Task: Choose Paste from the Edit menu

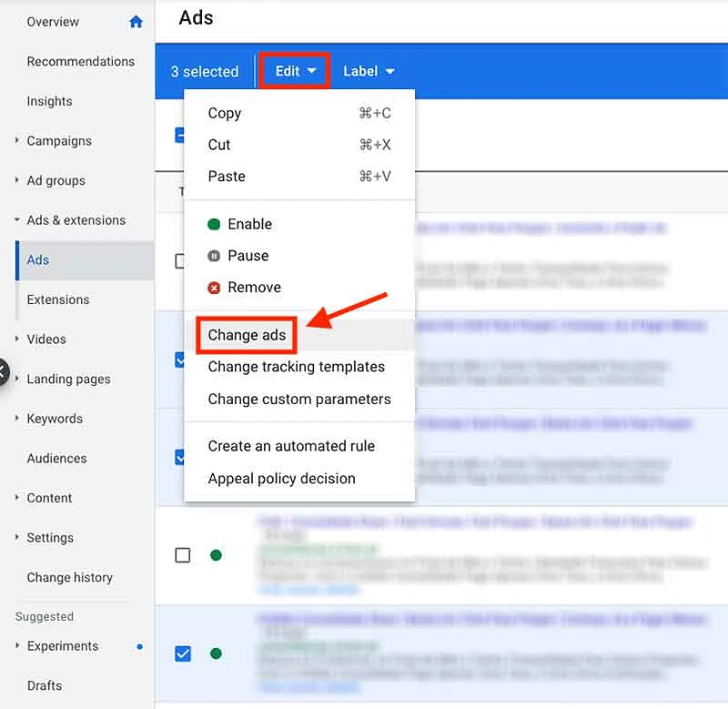Action: (x=299, y=177)
